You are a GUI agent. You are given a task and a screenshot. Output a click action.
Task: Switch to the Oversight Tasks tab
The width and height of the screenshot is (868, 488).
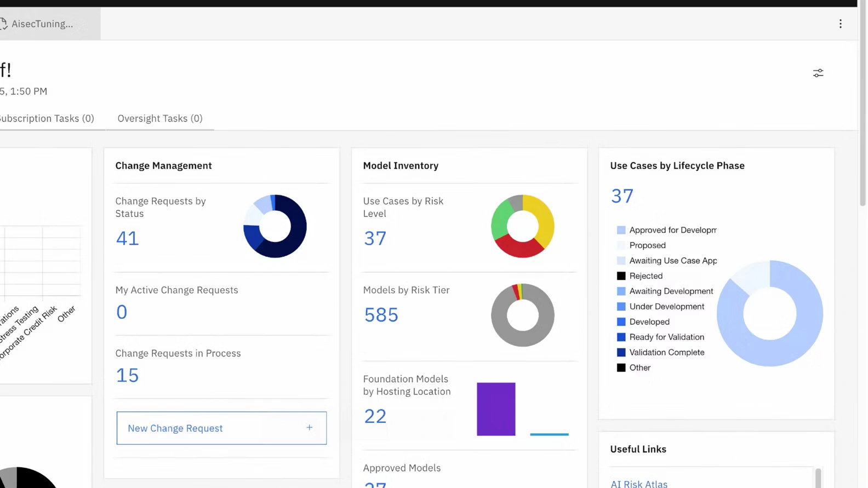click(160, 118)
